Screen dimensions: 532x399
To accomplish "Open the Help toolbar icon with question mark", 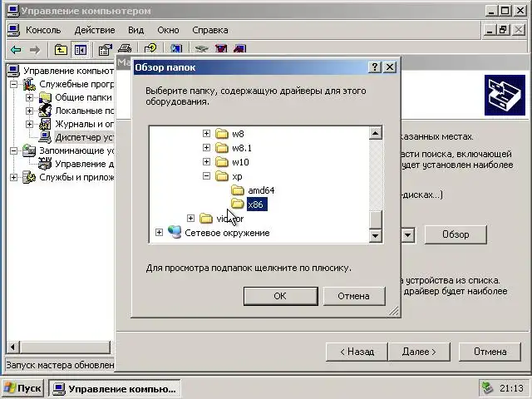I will (150, 49).
